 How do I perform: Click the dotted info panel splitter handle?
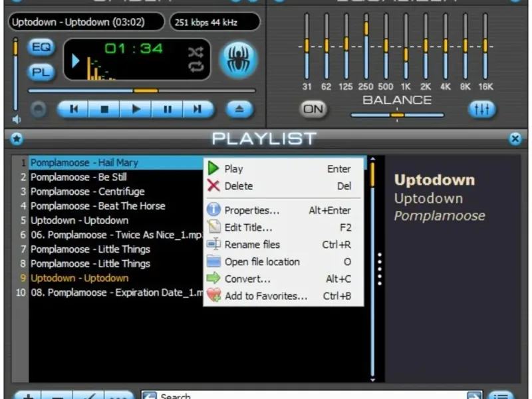click(x=380, y=269)
